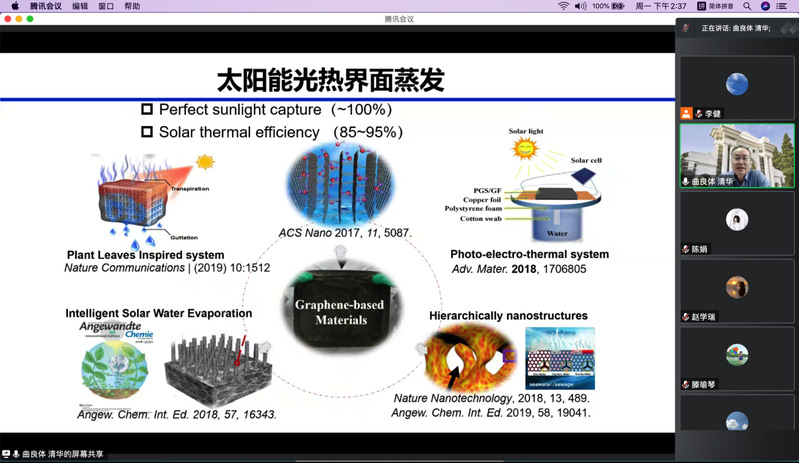The width and height of the screenshot is (799, 463).
Task: Click the screen-sharing icon at bottom left
Action: 7,454
